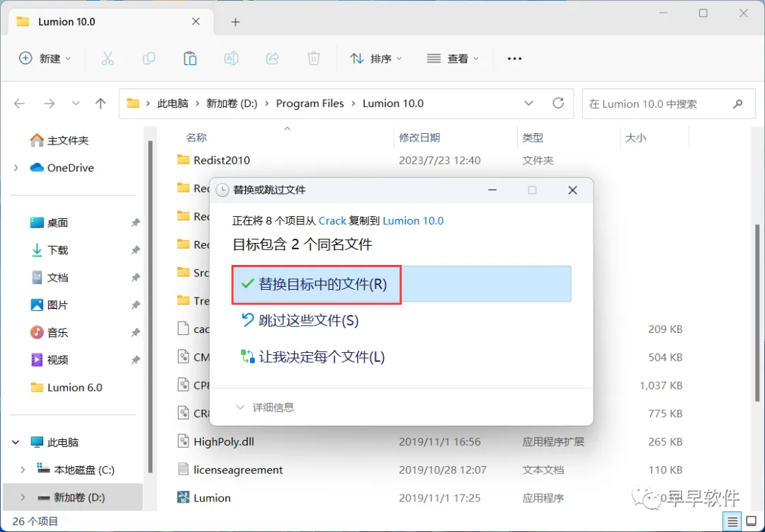
Task: Click the HighPoly.dll file icon
Action: pos(183,441)
